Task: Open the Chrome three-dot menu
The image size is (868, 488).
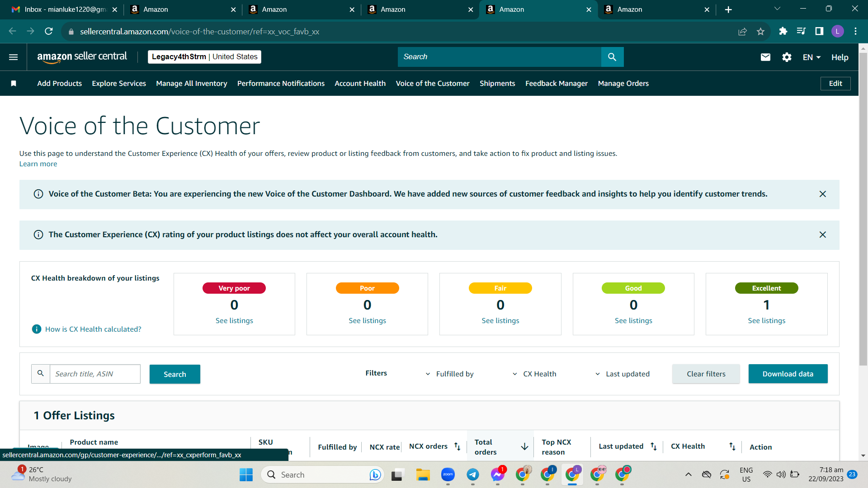Action: click(855, 31)
